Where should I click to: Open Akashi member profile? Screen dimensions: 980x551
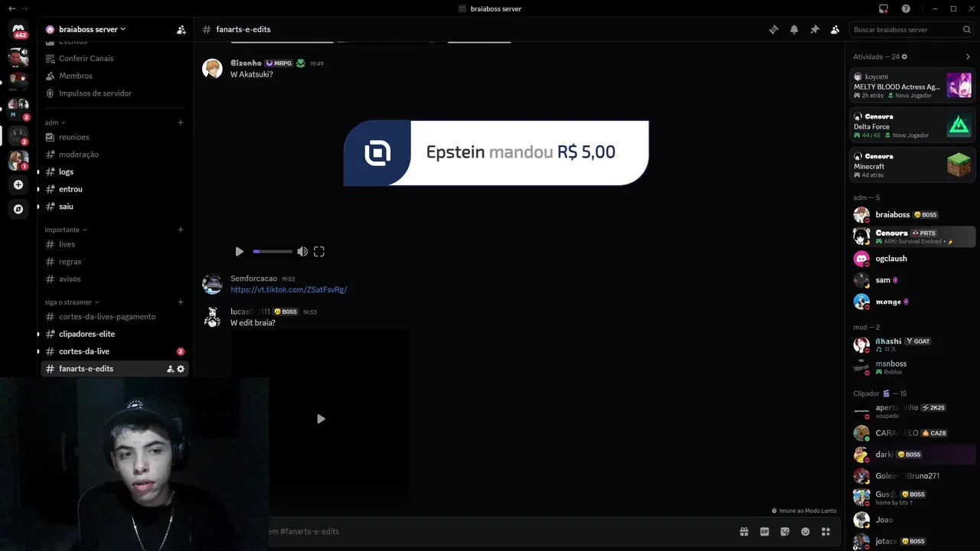coord(912,345)
